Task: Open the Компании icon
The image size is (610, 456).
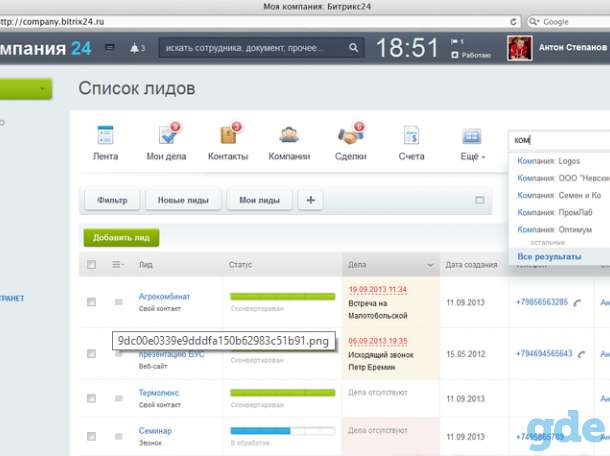Action: click(288, 135)
